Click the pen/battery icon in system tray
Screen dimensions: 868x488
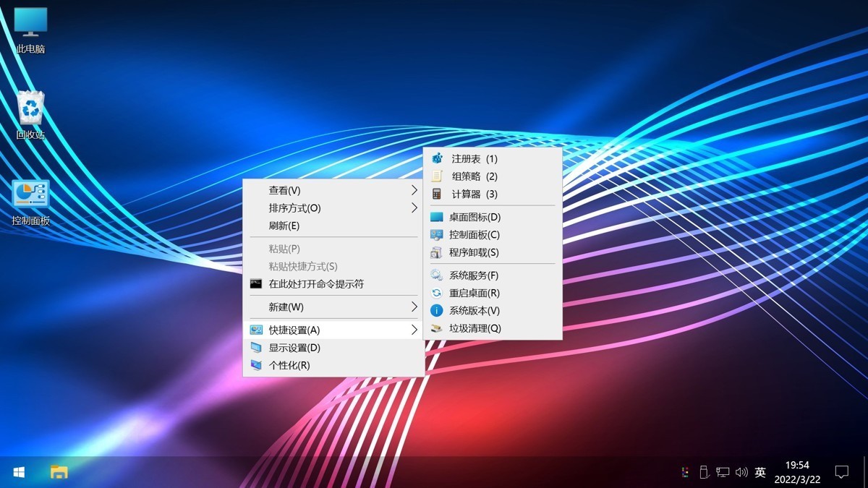tap(703, 471)
